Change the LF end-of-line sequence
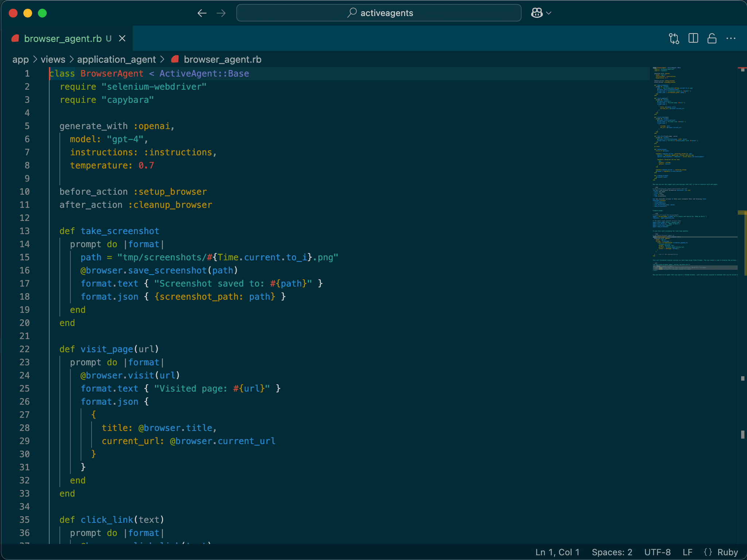 coord(687,552)
